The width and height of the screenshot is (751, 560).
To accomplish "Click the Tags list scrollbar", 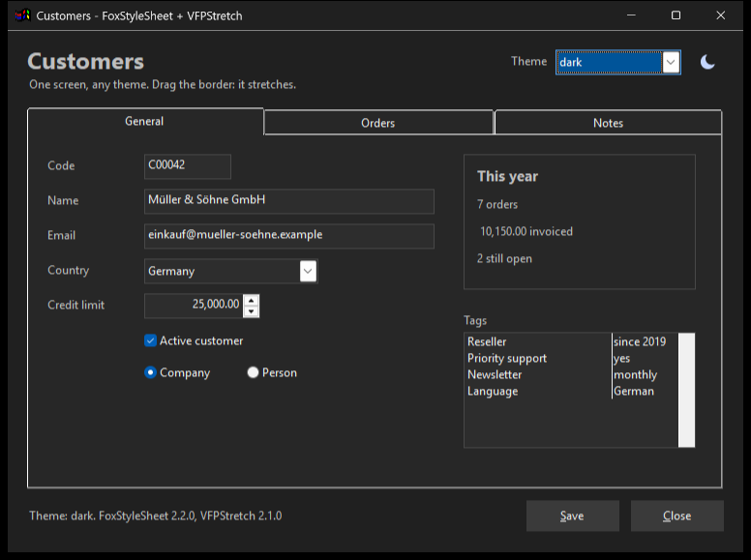I will click(686, 390).
